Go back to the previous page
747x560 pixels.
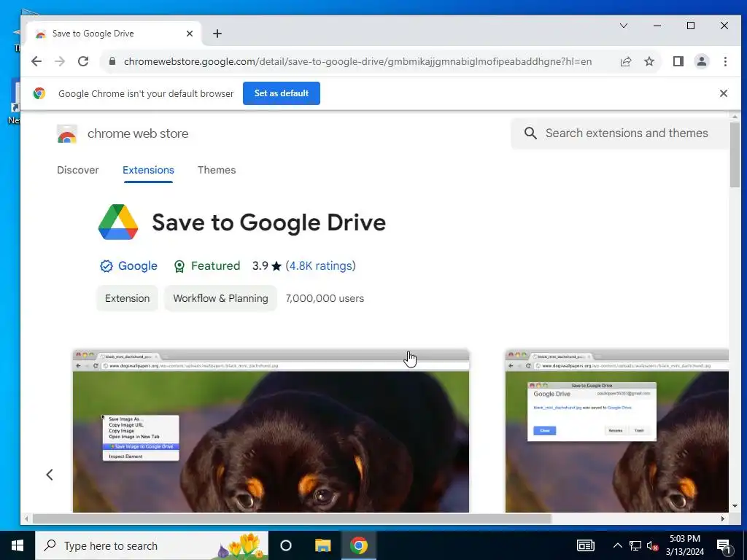(36, 61)
